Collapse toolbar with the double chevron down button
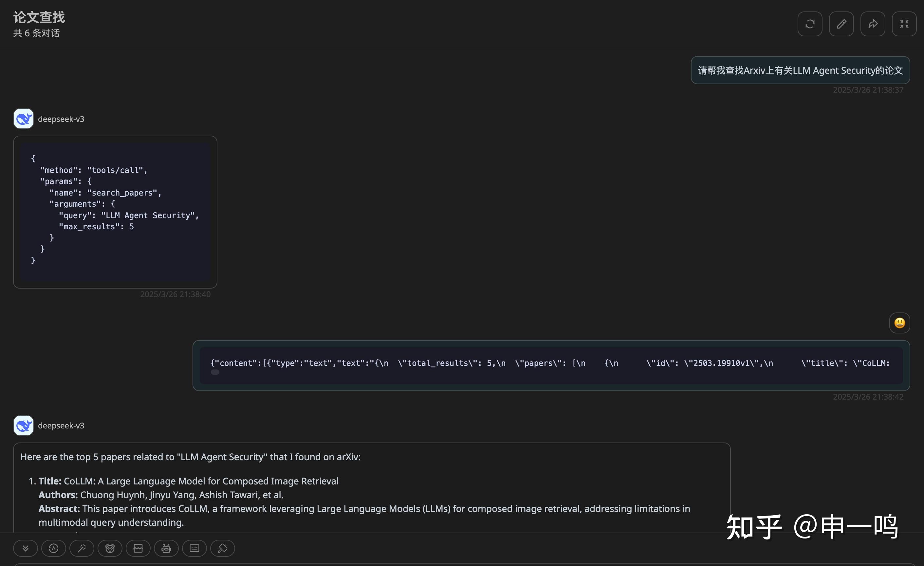This screenshot has width=924, height=566. tap(26, 548)
